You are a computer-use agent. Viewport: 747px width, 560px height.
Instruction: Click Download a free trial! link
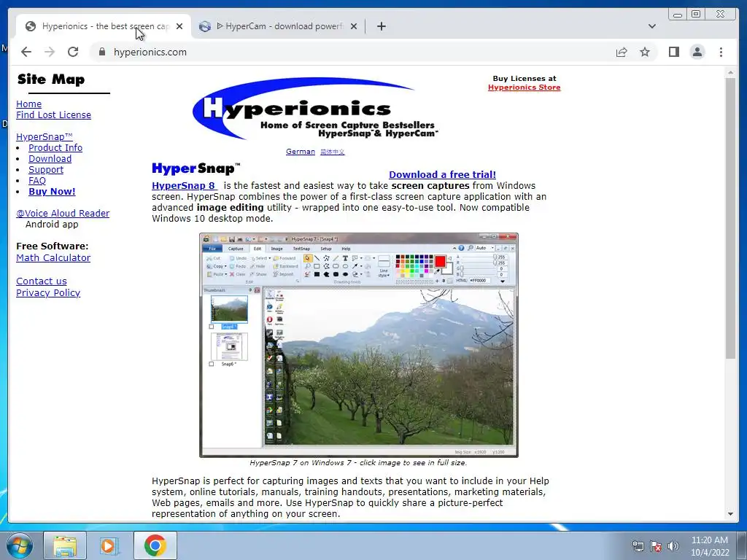[x=442, y=175]
